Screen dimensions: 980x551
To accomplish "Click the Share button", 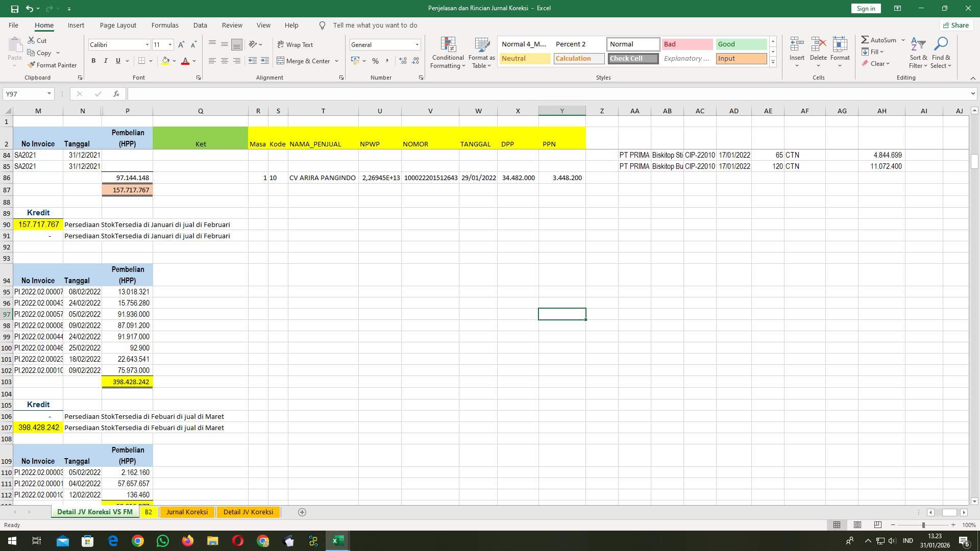I will pos(955,25).
